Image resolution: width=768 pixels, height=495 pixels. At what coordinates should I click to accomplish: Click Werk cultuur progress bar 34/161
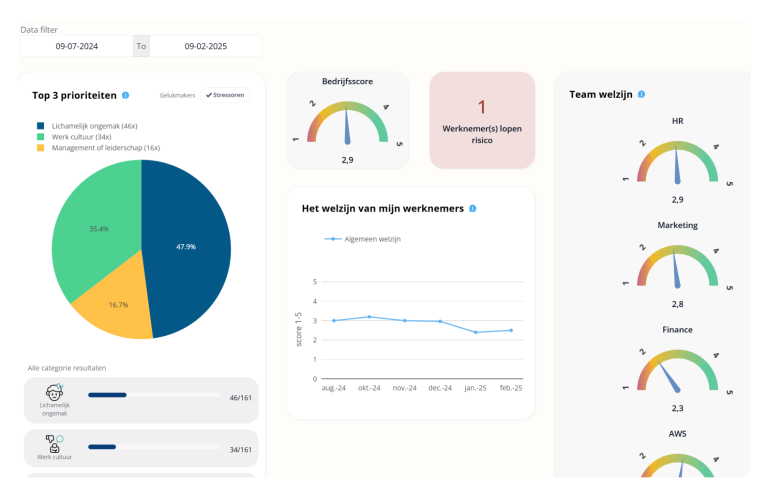[x=154, y=447]
